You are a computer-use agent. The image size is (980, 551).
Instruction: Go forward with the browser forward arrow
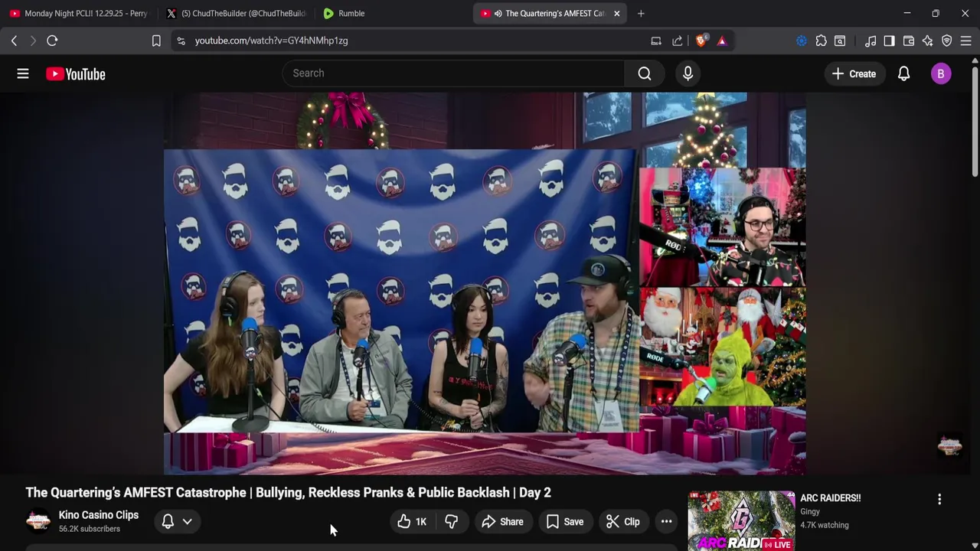[x=33, y=41]
